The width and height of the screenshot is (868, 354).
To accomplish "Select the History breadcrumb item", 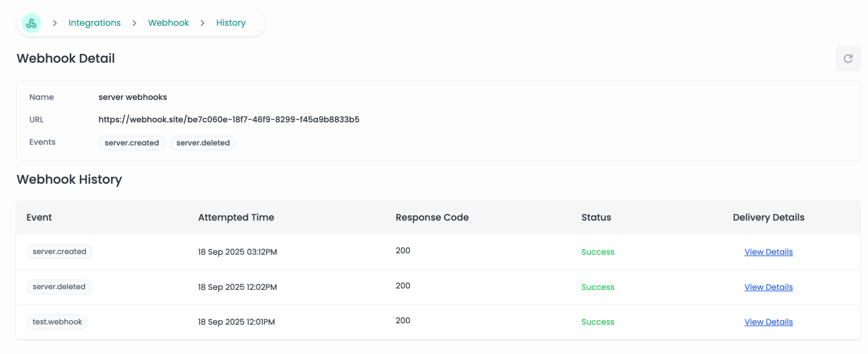I will [230, 23].
